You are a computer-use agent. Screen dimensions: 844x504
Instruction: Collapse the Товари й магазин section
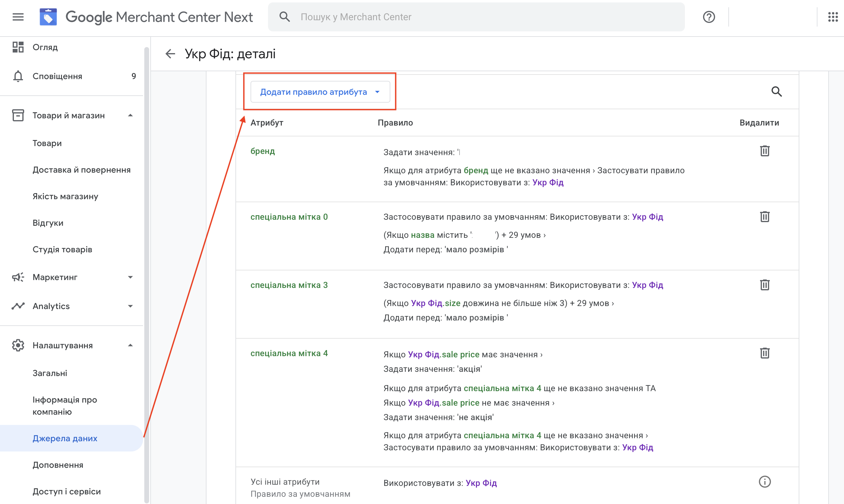pyautogui.click(x=130, y=116)
